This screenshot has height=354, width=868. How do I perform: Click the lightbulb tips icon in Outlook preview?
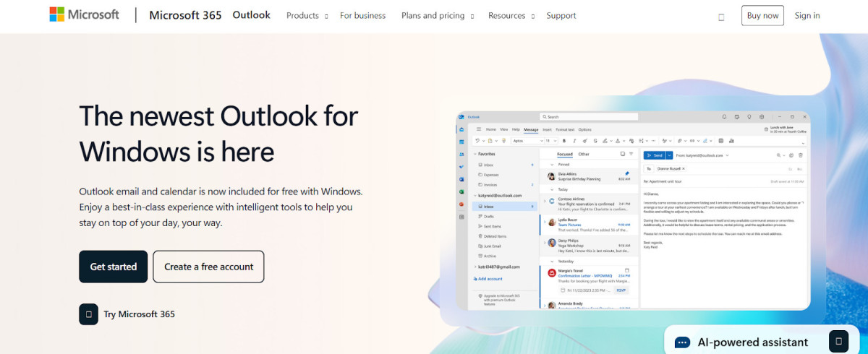[749, 117]
